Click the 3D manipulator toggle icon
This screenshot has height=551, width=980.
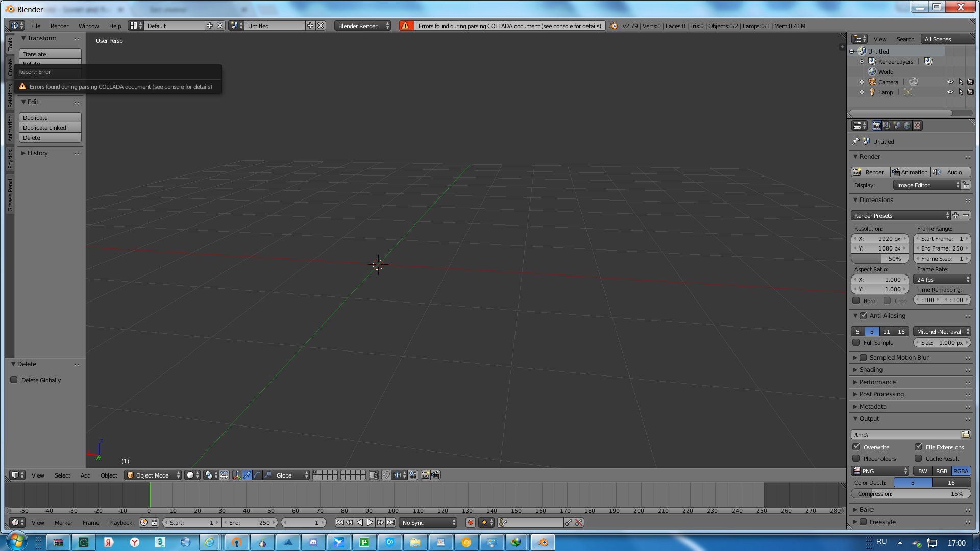coord(237,475)
